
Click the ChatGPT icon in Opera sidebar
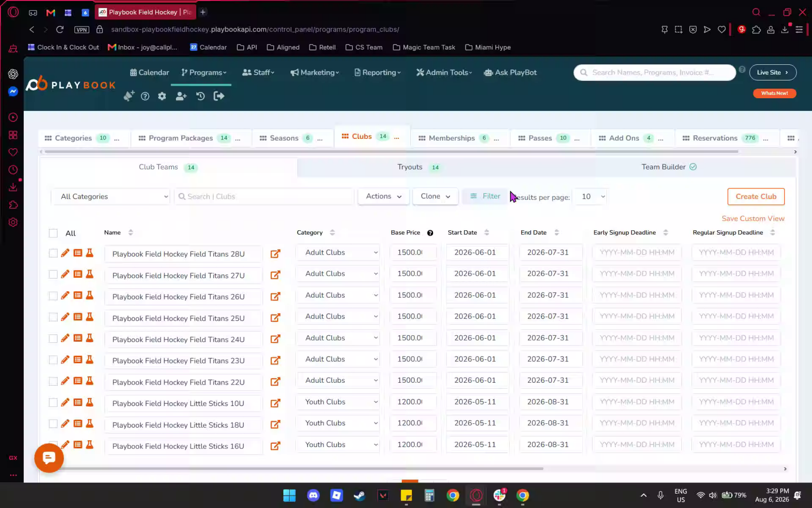tap(13, 74)
